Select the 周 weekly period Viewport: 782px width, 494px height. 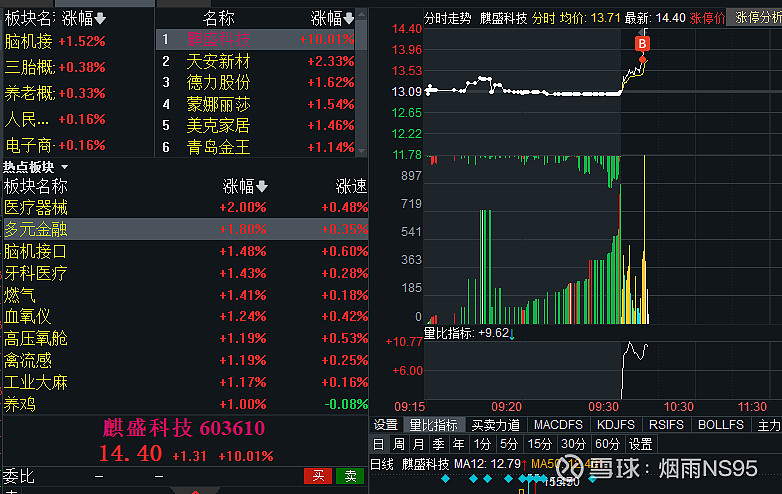coord(398,444)
